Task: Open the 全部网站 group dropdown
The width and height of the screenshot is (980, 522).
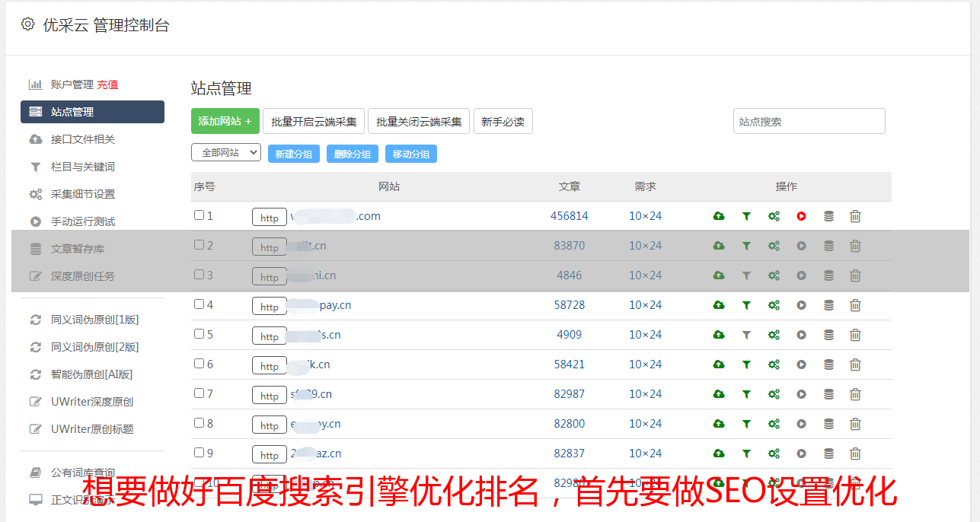Action: click(226, 153)
